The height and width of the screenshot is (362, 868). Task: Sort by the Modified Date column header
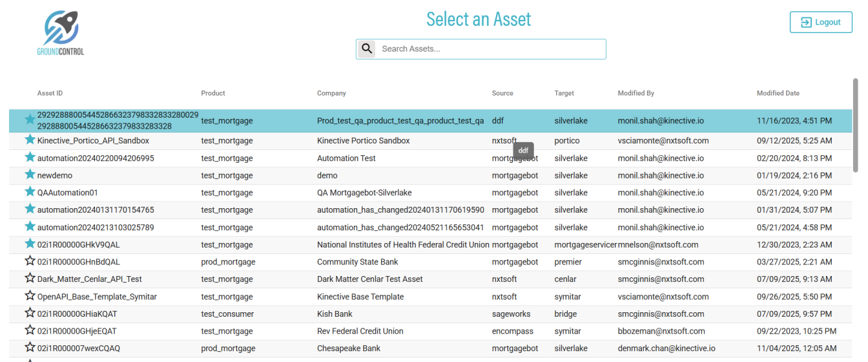click(x=778, y=93)
